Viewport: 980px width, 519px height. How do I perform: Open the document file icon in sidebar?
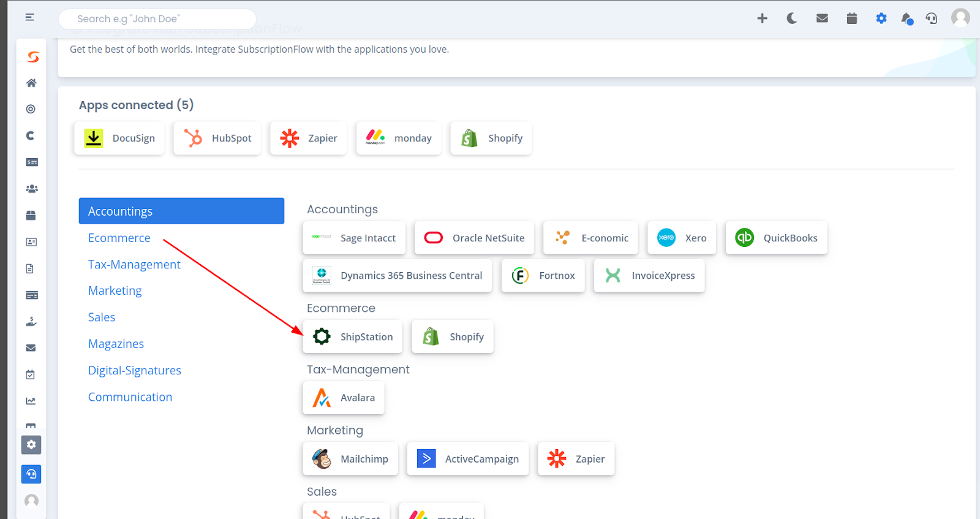pos(30,268)
